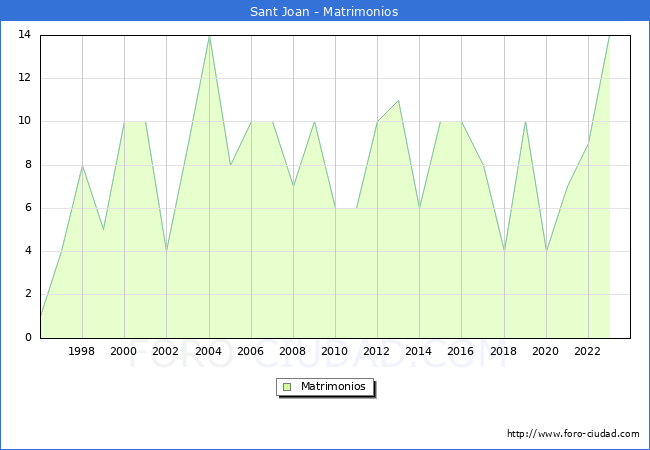The image size is (650, 450).
Task: Click the 'Matrimonios' legend label
Action: click(x=333, y=386)
